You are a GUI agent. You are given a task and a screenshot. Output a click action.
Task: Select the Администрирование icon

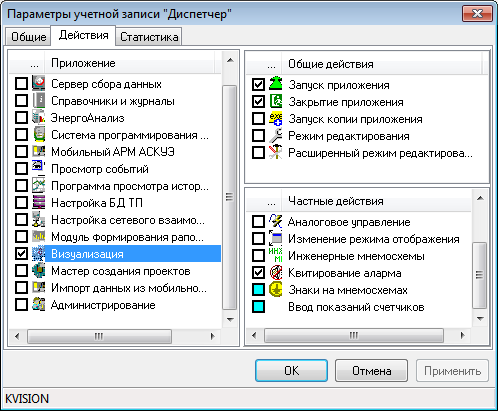coord(39,304)
